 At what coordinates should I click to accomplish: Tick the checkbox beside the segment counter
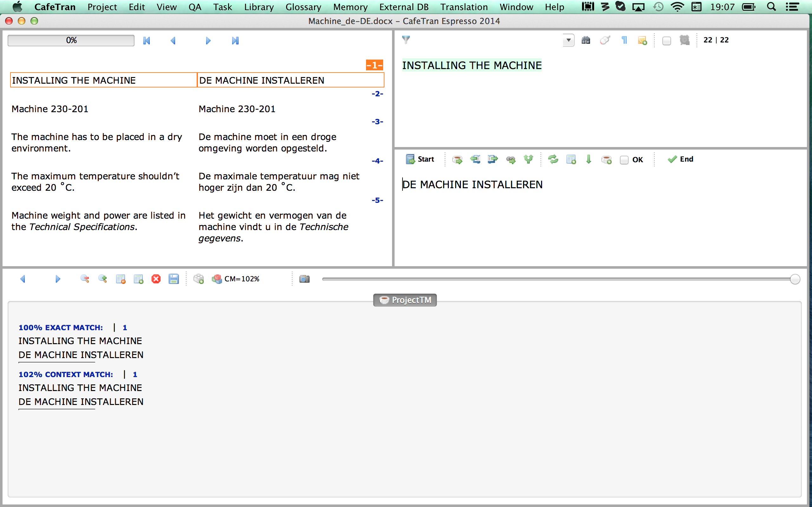(x=667, y=41)
